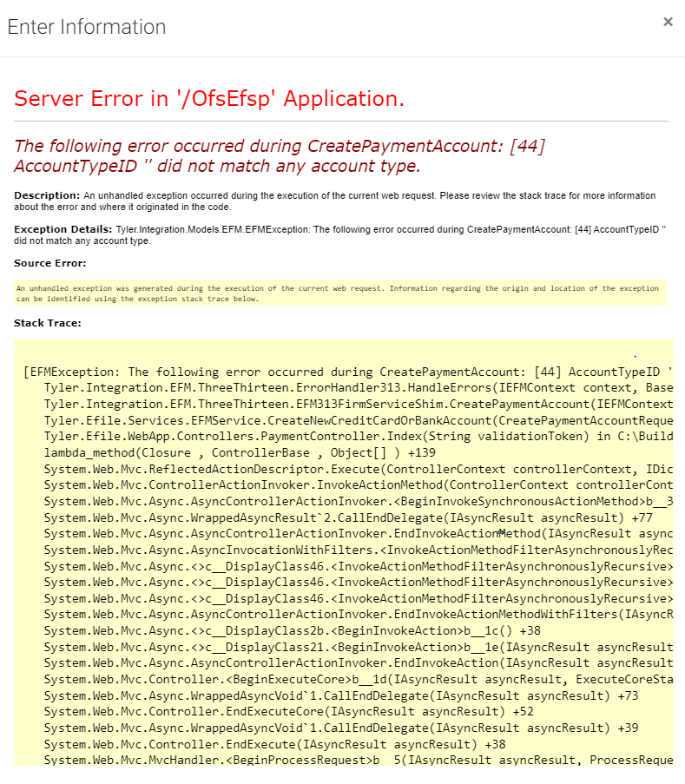
Task: Click the 'Source Error:' label
Action: (50, 263)
